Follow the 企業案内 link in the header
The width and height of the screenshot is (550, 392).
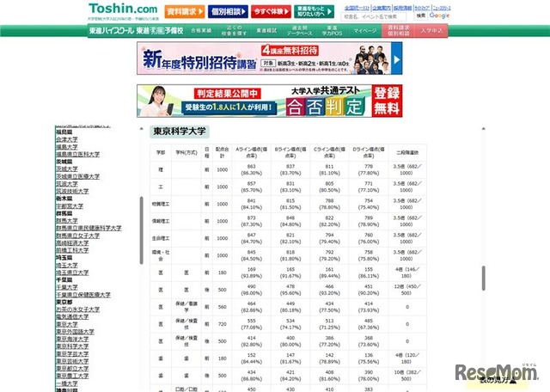382,8
